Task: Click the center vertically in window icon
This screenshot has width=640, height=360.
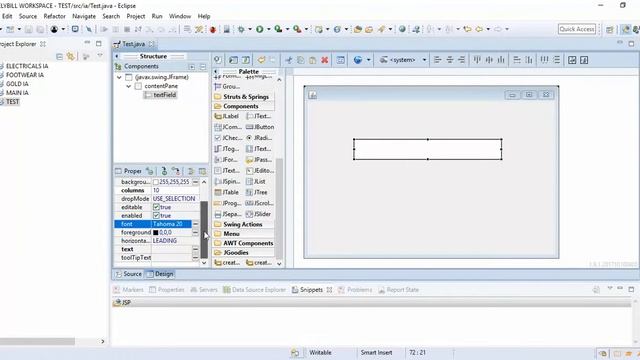Action: (584, 60)
